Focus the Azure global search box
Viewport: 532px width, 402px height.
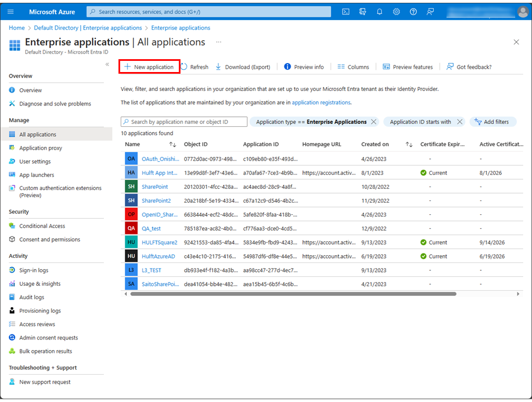pos(208,12)
